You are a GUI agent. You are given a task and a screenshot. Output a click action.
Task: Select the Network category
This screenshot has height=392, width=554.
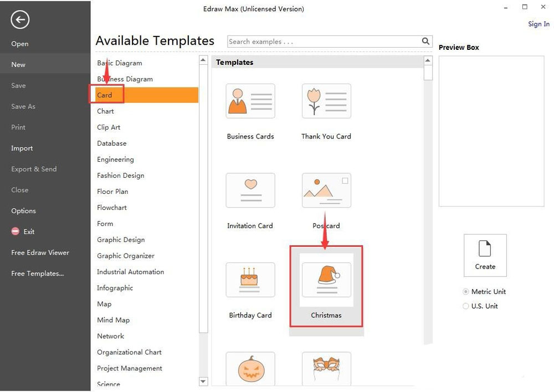111,336
